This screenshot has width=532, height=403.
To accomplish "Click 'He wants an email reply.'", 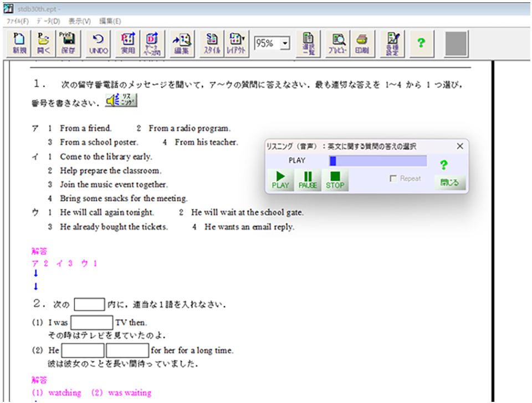I will 249,227.
